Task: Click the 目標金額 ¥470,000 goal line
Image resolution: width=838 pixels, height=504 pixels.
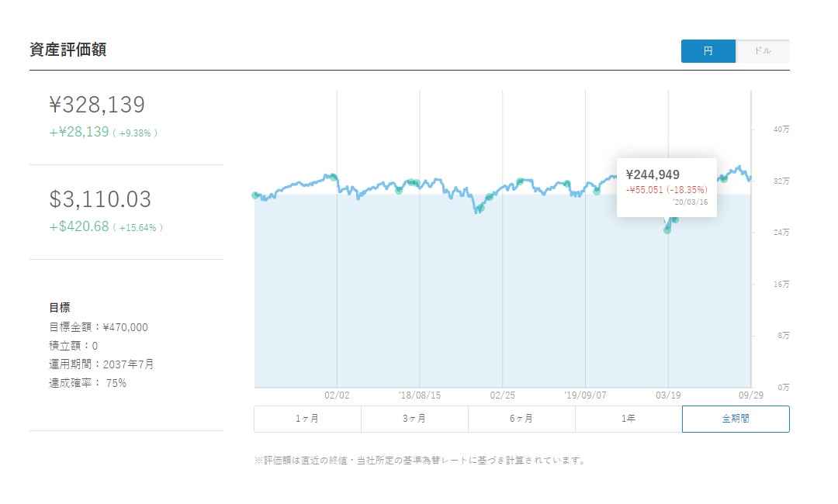Action: point(98,327)
